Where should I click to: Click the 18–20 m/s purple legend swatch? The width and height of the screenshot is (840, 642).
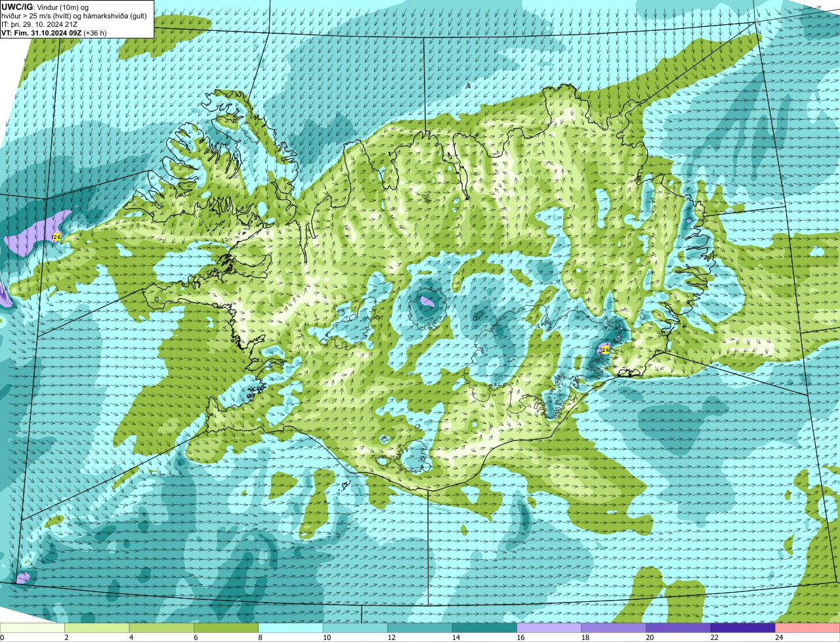tap(614, 628)
